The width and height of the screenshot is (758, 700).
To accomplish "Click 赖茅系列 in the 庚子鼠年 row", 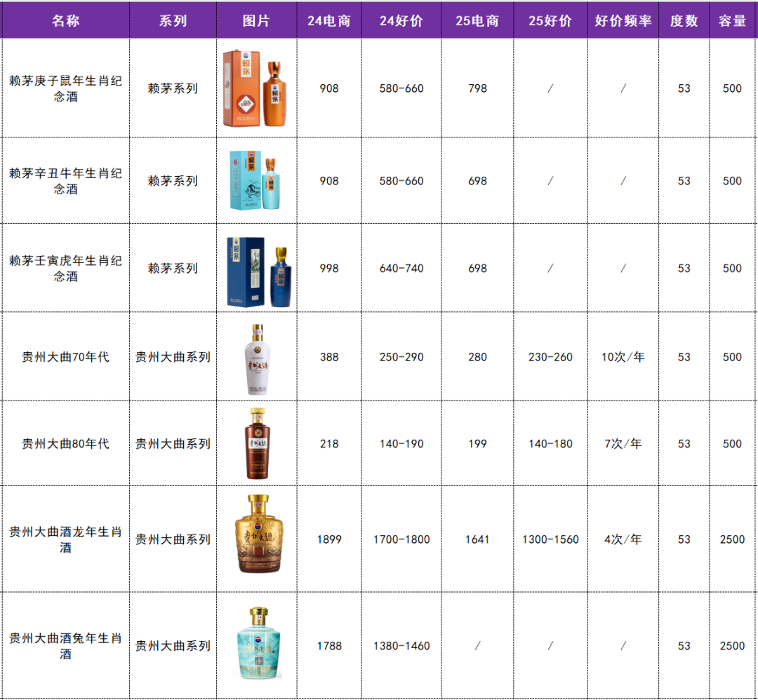I will tap(173, 88).
